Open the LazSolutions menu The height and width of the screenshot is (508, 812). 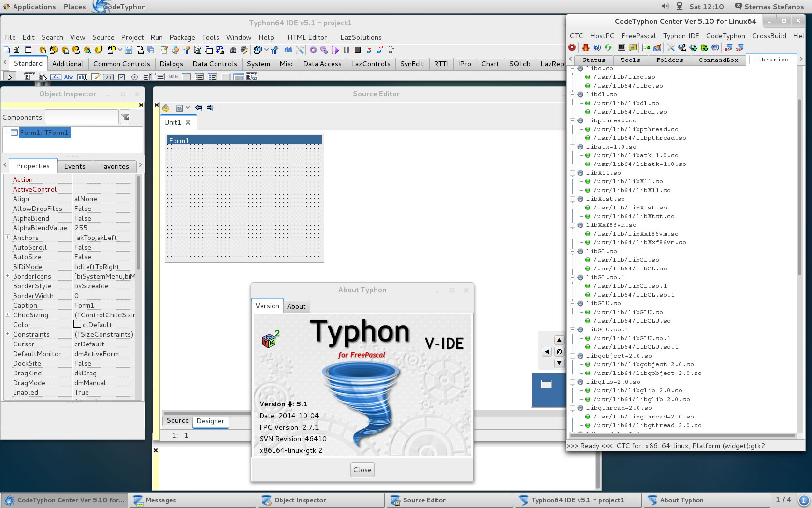click(361, 37)
